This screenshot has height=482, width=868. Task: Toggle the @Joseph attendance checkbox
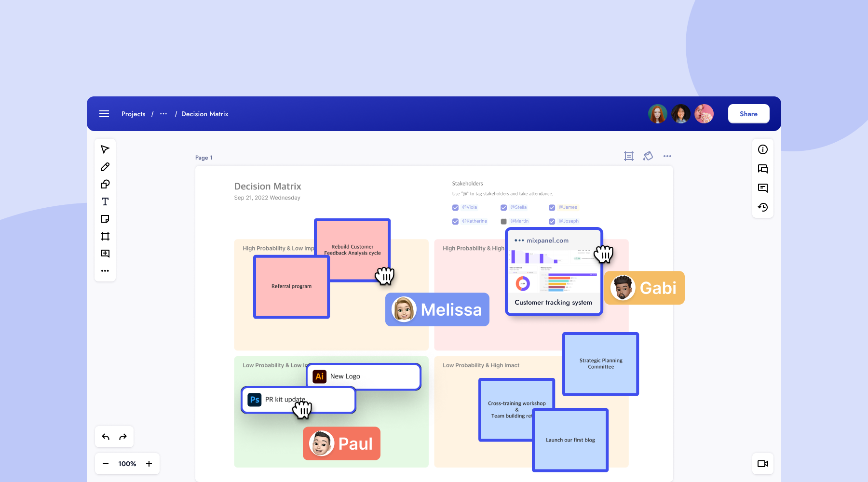pos(552,222)
